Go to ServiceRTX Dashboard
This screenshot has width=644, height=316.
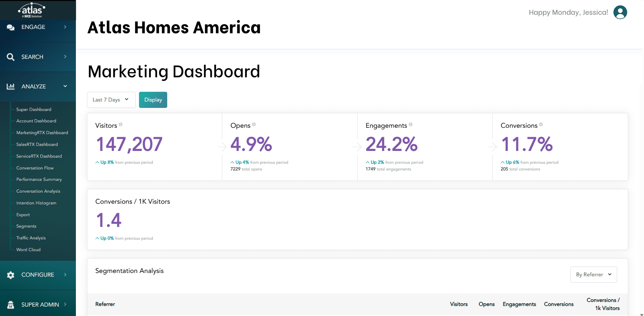point(39,156)
